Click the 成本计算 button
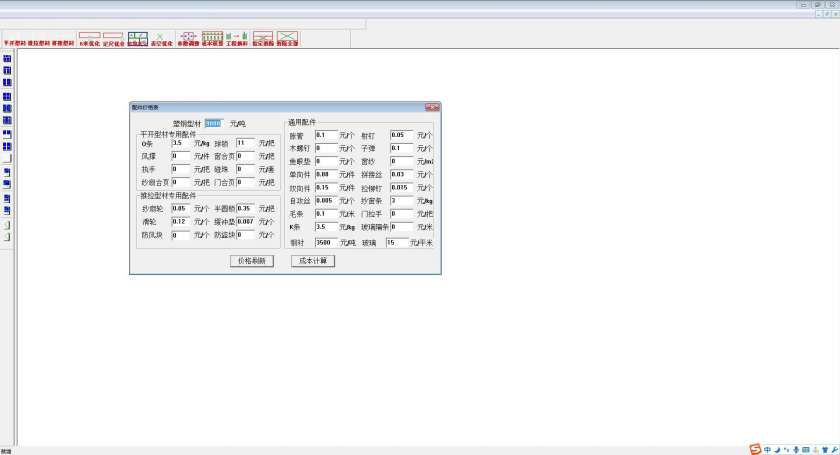This screenshot has height=455, width=840. coord(313,260)
